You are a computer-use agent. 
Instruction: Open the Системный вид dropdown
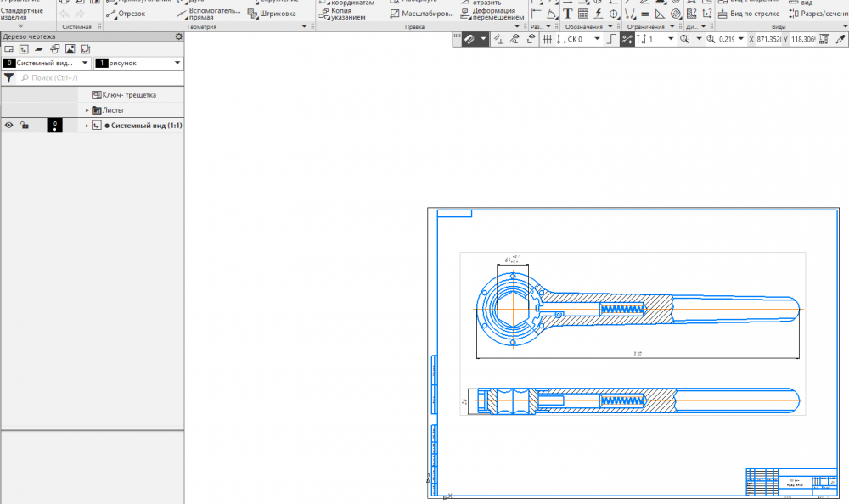(85, 64)
